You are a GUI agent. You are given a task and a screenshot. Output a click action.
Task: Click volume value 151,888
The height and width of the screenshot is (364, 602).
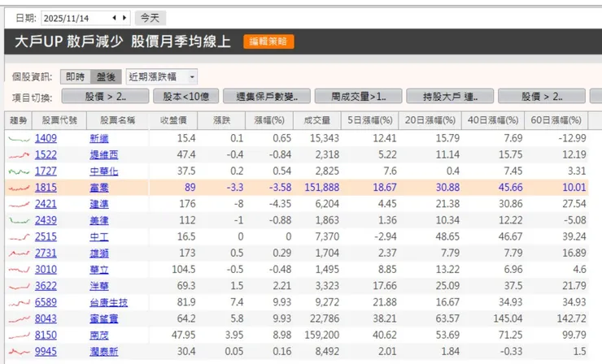pos(321,188)
